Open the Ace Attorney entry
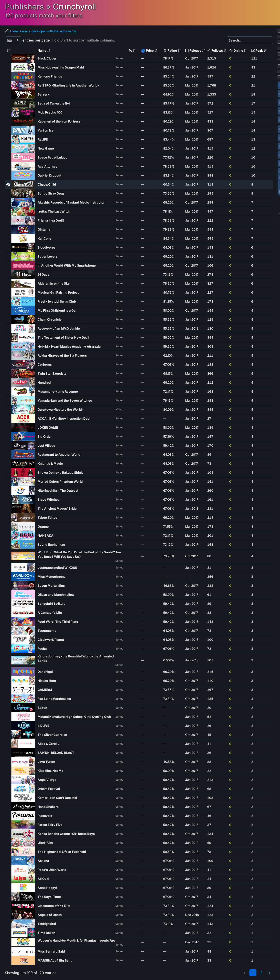This screenshot has height=980, width=280. (47, 167)
